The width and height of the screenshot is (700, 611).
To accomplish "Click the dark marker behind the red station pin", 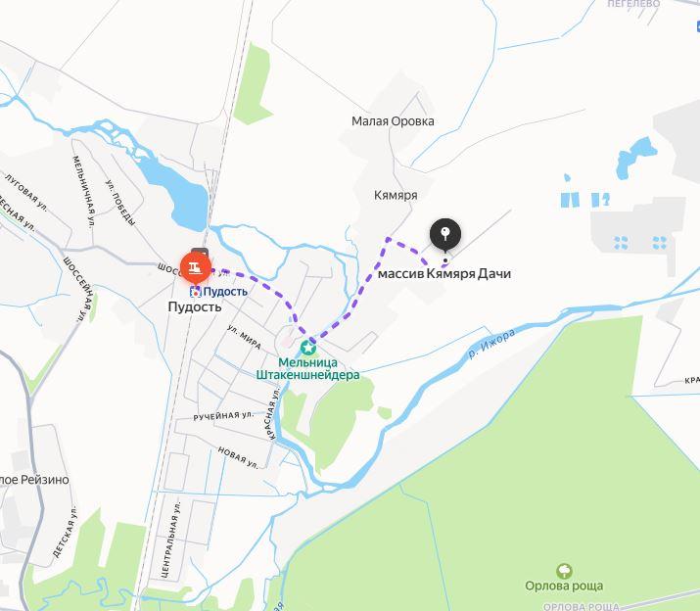I will coord(200,252).
